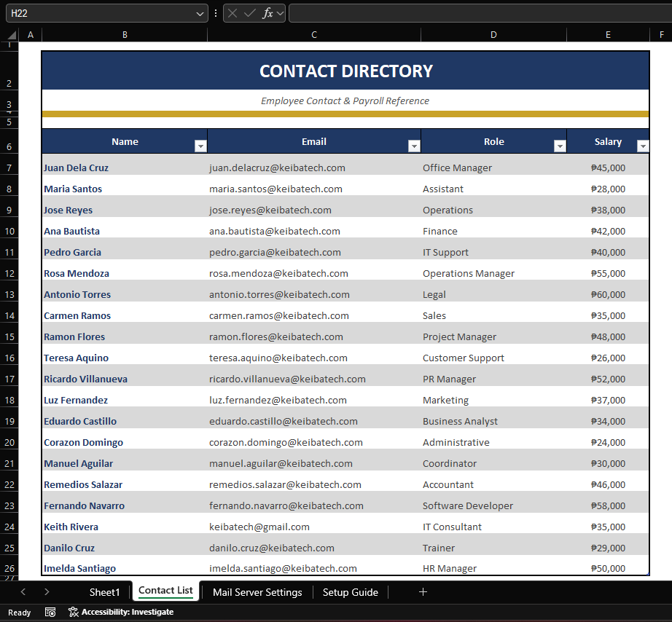Click the Cancel X icon in formula bar

click(x=233, y=13)
